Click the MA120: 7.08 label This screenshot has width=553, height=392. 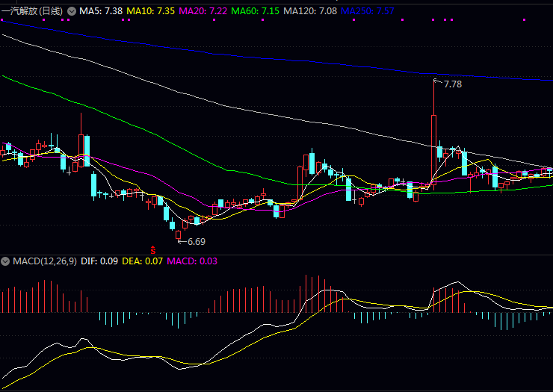[x=310, y=12]
